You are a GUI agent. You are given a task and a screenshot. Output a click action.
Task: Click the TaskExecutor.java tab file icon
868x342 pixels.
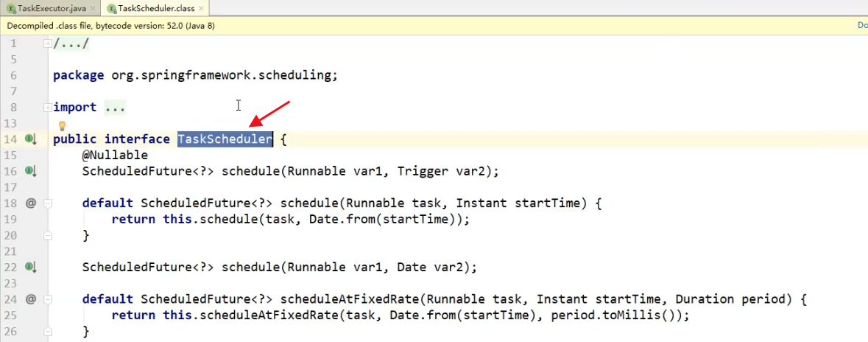click(11, 8)
